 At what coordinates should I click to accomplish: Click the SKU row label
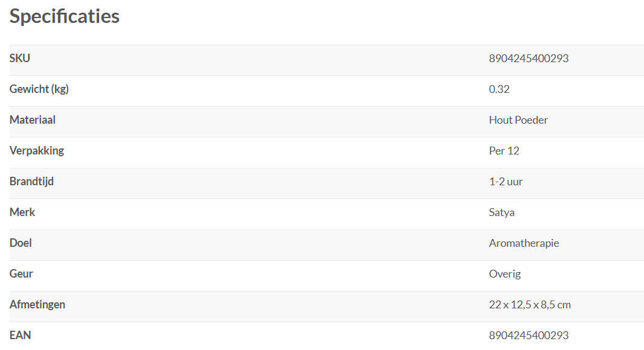[x=20, y=59]
